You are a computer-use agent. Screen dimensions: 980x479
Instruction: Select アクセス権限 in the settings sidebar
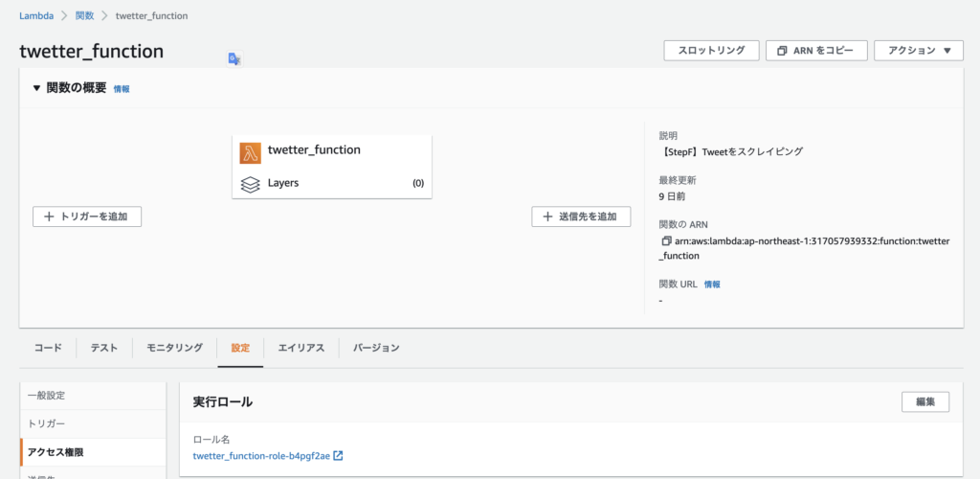click(93, 452)
